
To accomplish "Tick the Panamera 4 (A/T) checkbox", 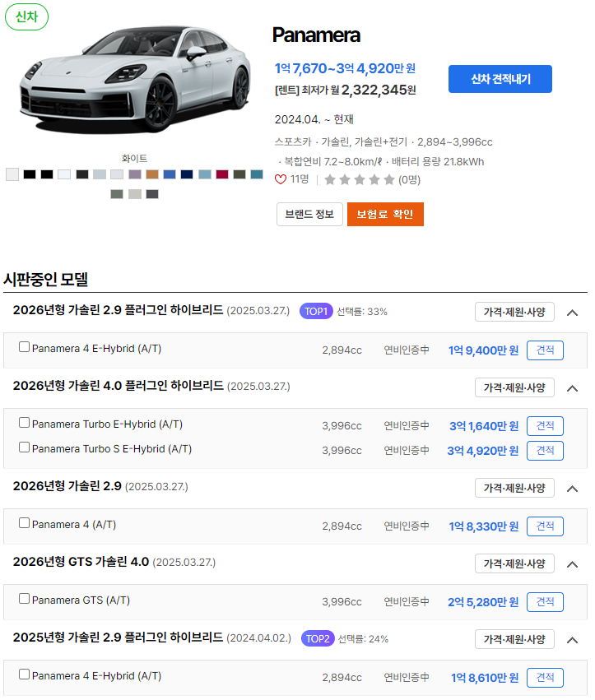I will 24,523.
